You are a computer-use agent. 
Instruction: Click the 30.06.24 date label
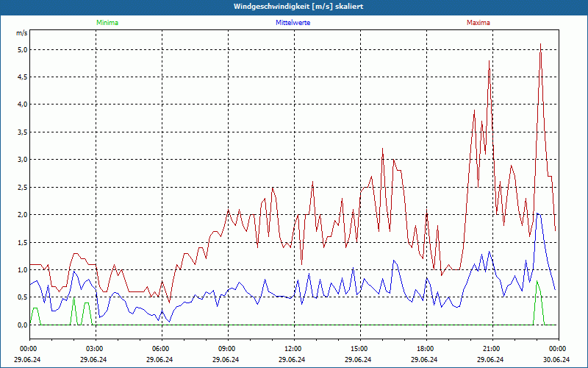tap(557, 360)
